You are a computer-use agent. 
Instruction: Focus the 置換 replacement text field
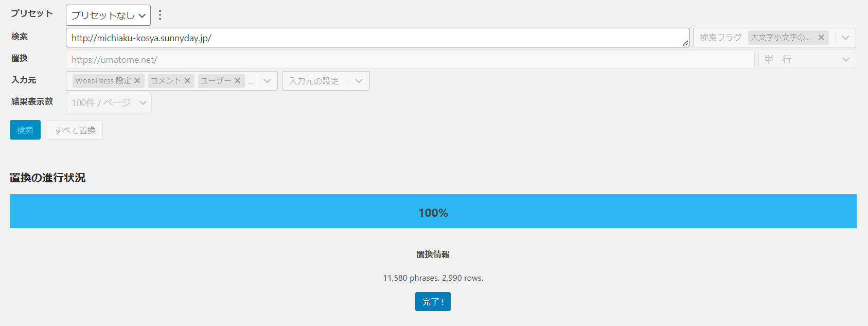(x=410, y=60)
